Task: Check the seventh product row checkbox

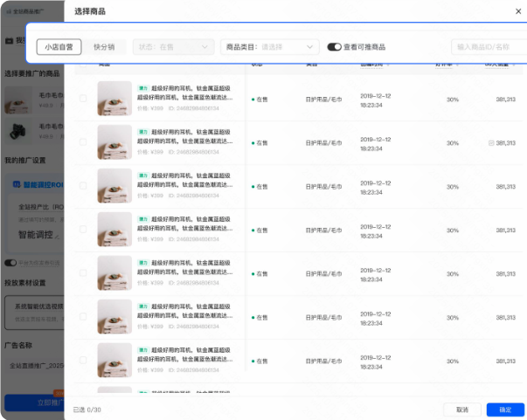Action: [x=83, y=361]
